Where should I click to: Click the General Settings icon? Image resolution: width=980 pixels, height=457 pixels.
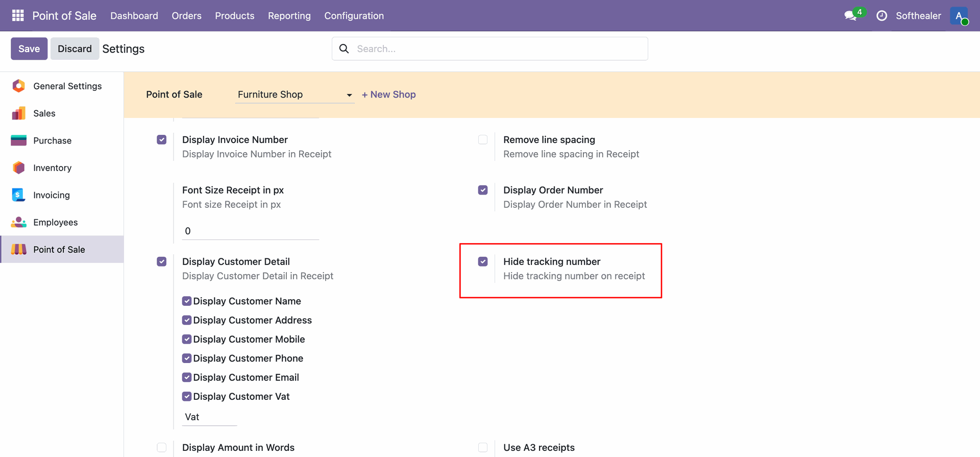coord(19,86)
